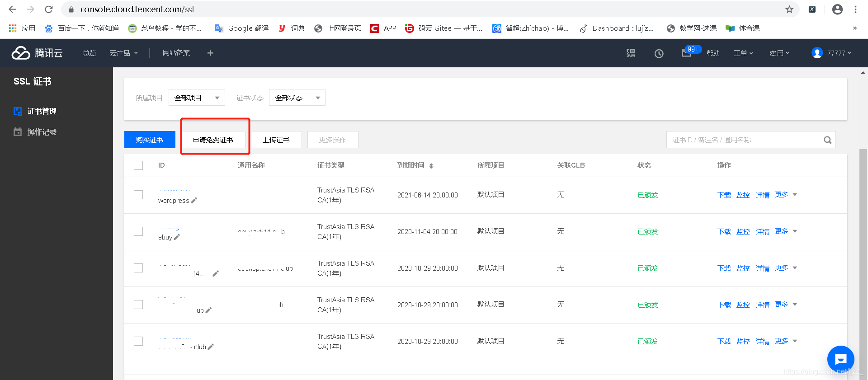Open the 应用 apps grid bookmark
868x380 pixels.
[x=22, y=28]
